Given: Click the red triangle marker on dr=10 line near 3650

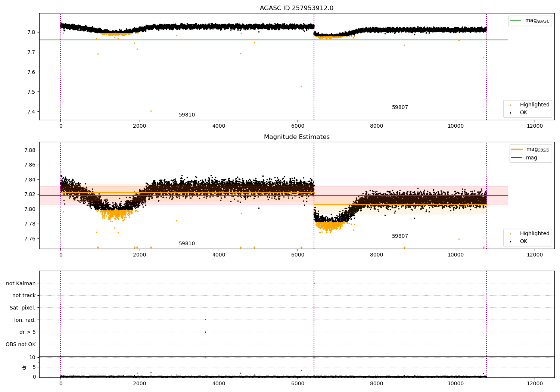Looking at the screenshot, I should pos(205,357).
